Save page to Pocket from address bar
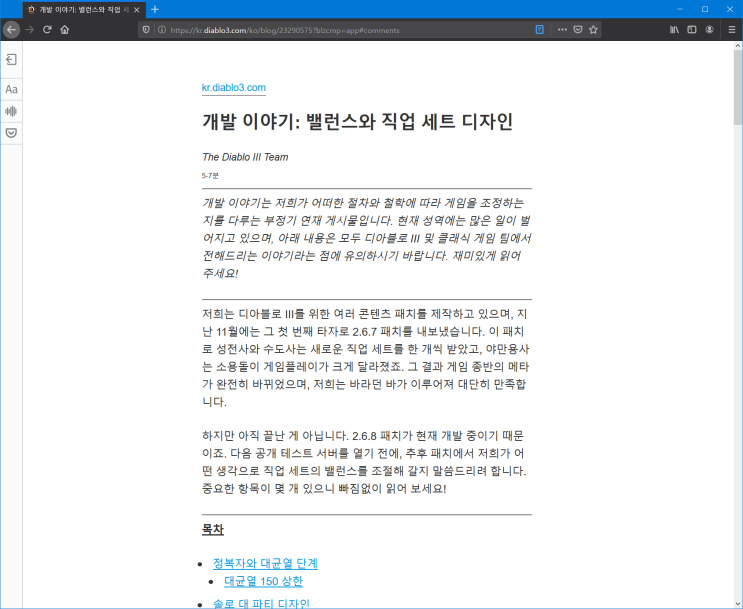This screenshot has width=743, height=609. point(578,30)
